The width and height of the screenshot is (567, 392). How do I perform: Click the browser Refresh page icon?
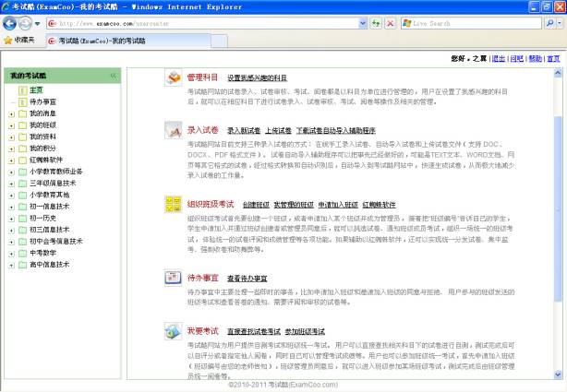(374, 22)
